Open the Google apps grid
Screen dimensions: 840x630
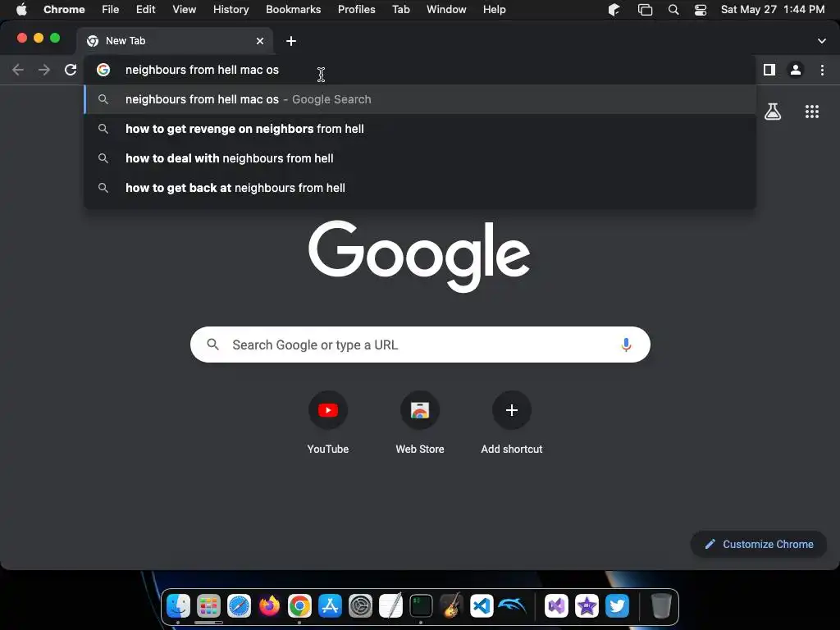click(x=812, y=112)
